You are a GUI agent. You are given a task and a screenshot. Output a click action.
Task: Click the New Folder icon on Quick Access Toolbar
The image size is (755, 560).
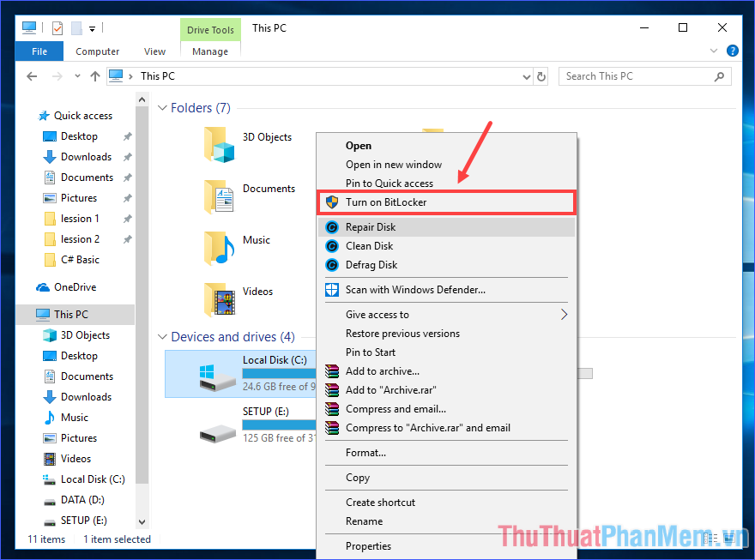(x=75, y=27)
